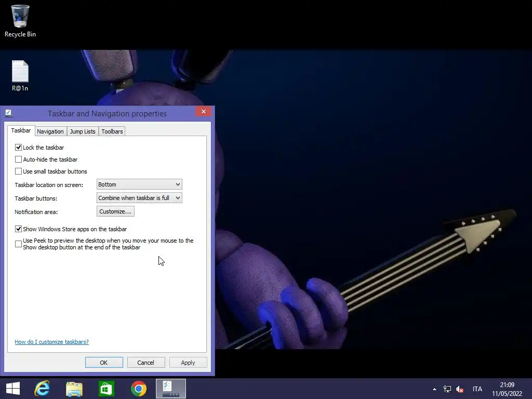Viewport: 532px width, 399px height.
Task: Open the Windows Start button
Action: (13, 389)
